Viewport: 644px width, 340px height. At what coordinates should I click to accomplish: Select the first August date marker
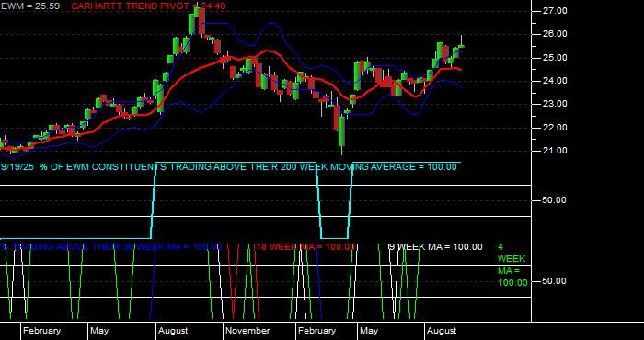point(173,331)
